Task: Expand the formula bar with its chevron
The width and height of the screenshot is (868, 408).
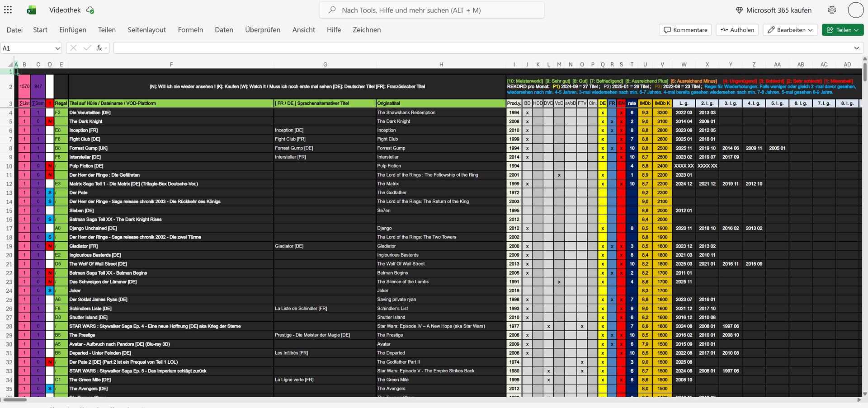Action: coord(857,48)
